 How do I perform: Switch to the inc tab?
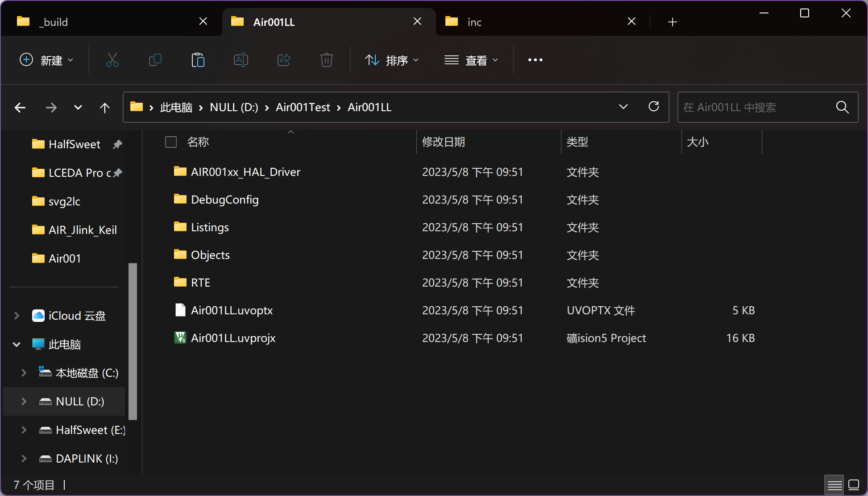513,22
